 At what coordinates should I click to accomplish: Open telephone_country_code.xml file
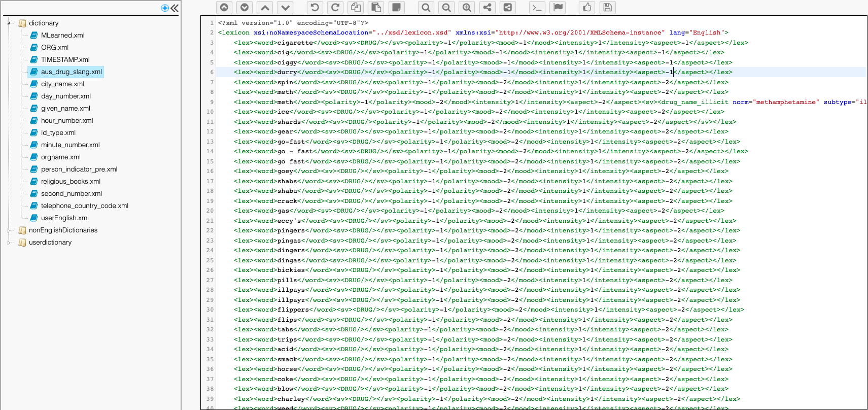click(x=84, y=206)
